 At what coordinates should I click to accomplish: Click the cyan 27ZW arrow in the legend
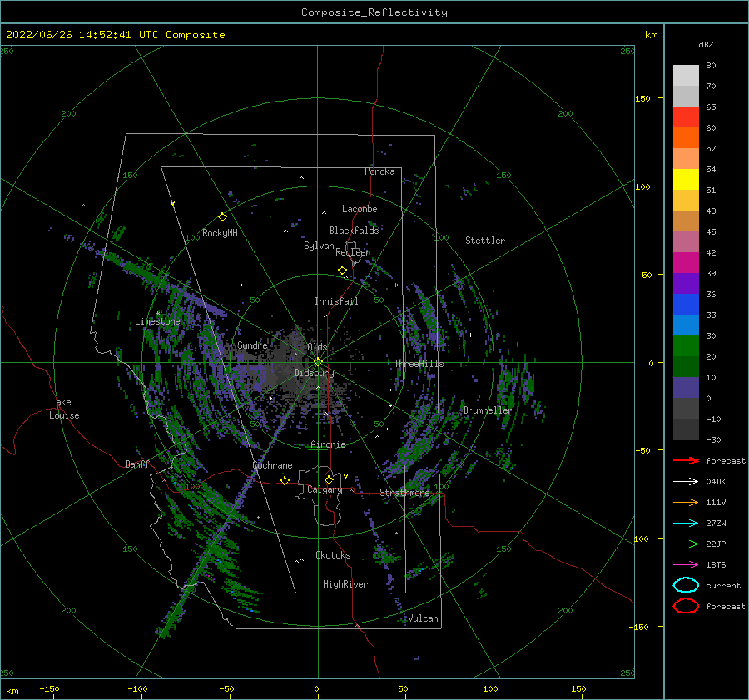pyautogui.click(x=686, y=524)
